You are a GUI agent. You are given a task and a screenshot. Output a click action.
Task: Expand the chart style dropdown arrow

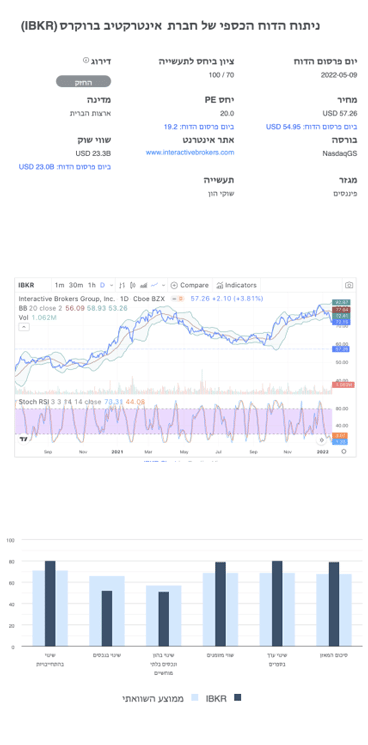point(163,285)
